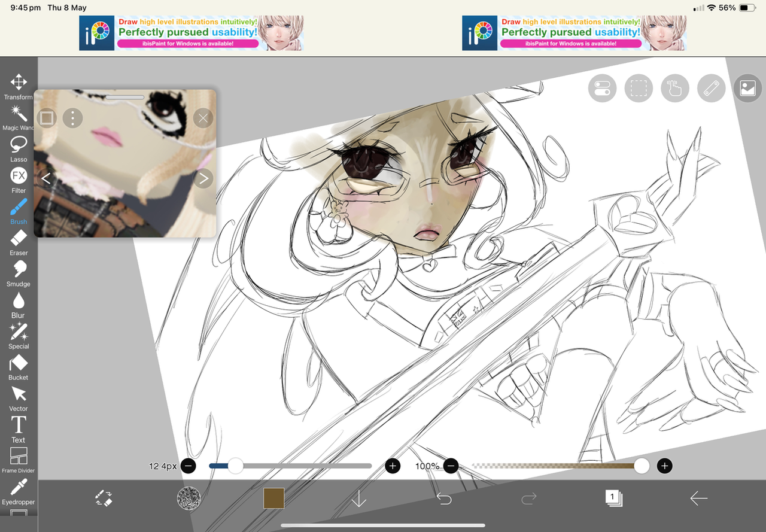Viewport: 766px width, 532px height.
Task: Open the layers panel
Action: pos(613,498)
